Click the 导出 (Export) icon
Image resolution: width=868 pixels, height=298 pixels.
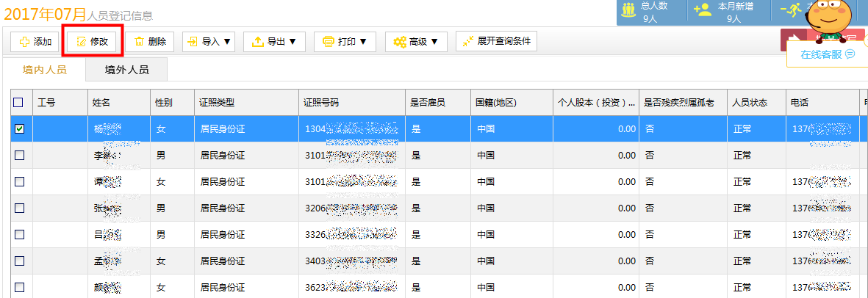pyautogui.click(x=257, y=42)
